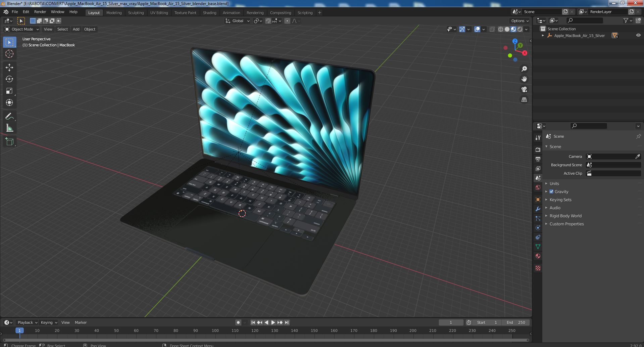Open the Tool properties tab

pos(538,138)
